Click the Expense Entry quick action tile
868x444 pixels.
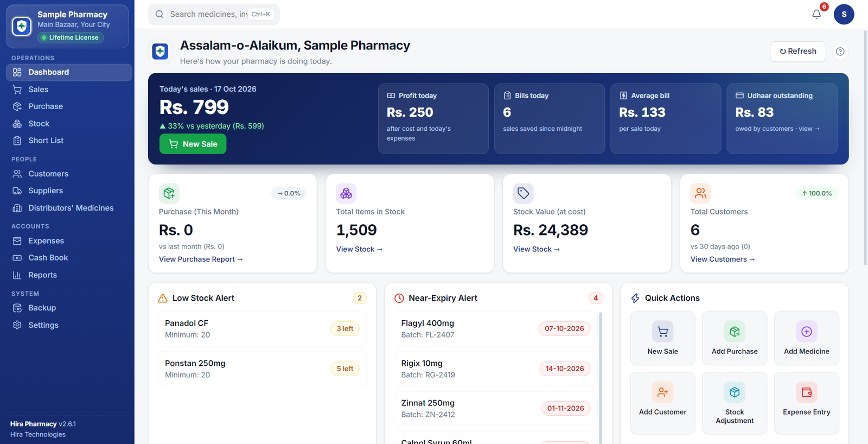pyautogui.click(x=806, y=403)
